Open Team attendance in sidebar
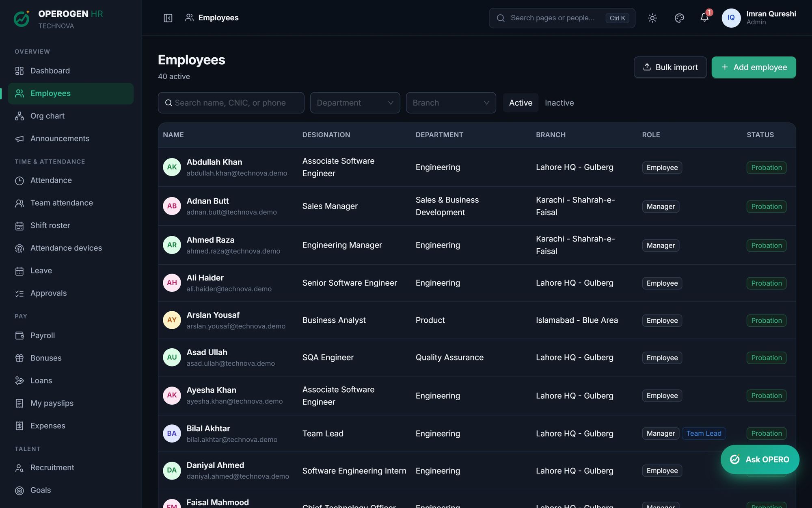This screenshot has height=508, width=812. click(71, 203)
